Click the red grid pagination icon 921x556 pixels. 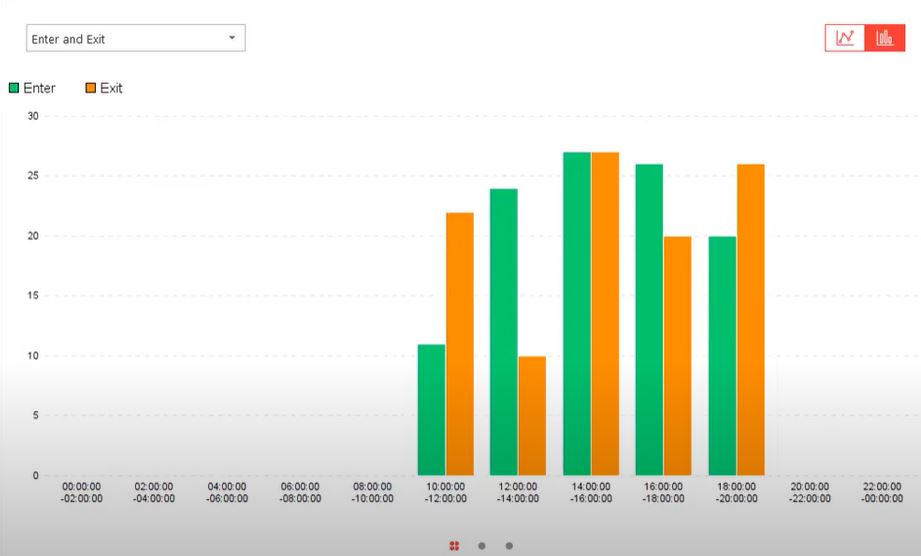click(454, 545)
